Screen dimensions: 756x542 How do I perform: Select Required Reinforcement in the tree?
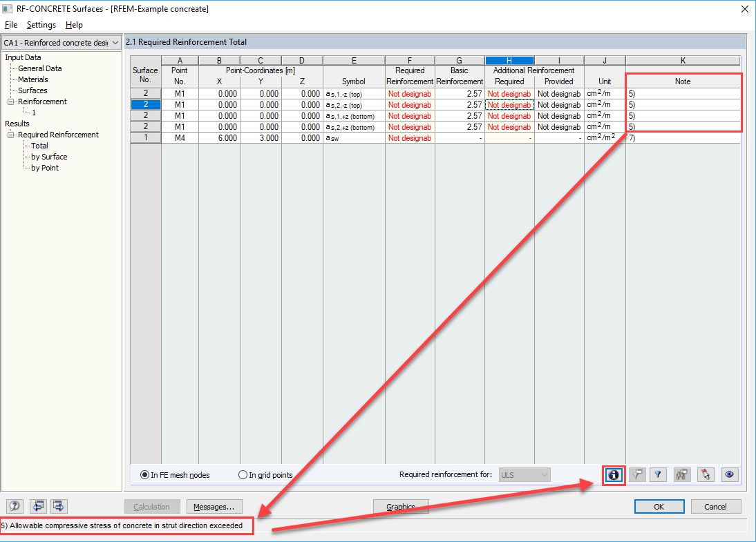point(58,135)
